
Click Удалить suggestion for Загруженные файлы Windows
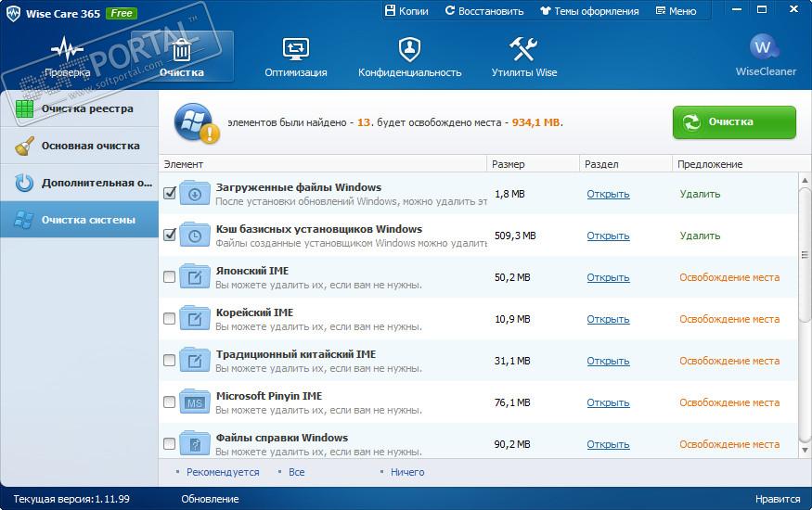(700, 194)
